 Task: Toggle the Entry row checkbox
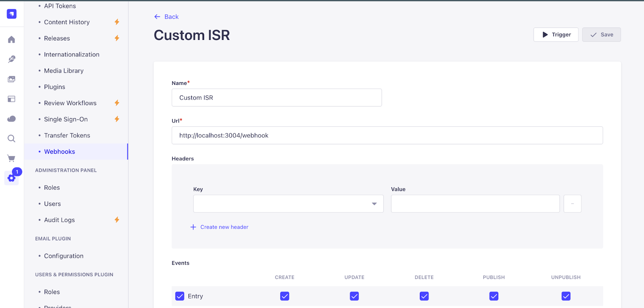pyautogui.click(x=180, y=296)
